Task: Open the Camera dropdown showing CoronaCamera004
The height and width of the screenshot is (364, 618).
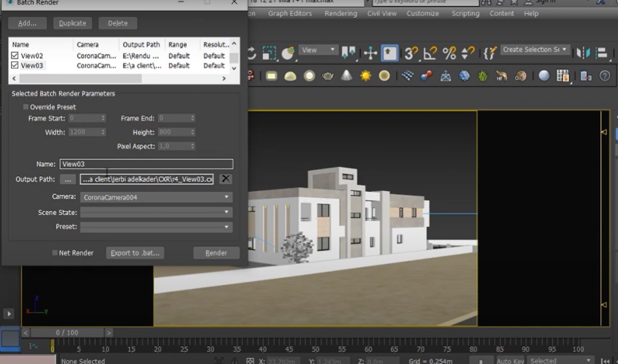Action: pos(156,197)
